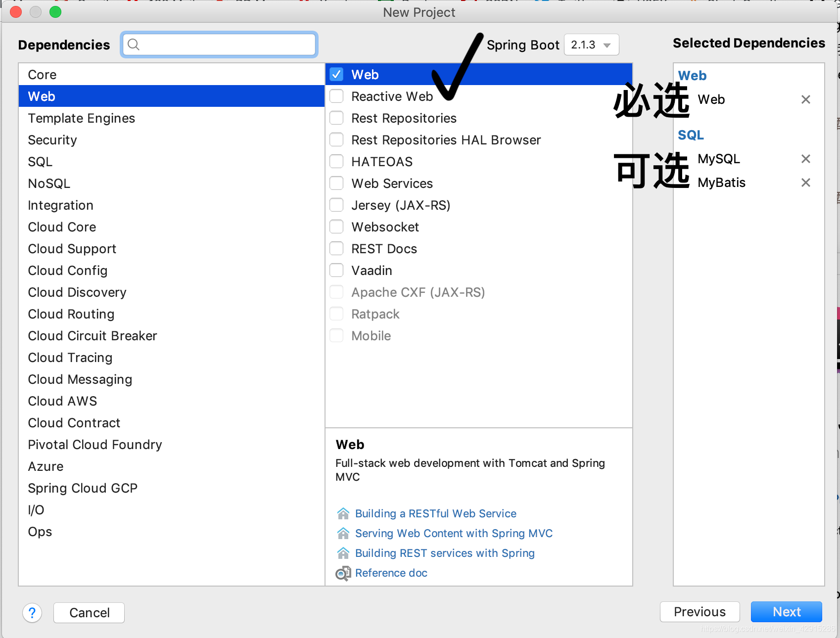This screenshot has width=840, height=638.
Task: Tick the Vaadin checkbox
Action: pos(336,270)
